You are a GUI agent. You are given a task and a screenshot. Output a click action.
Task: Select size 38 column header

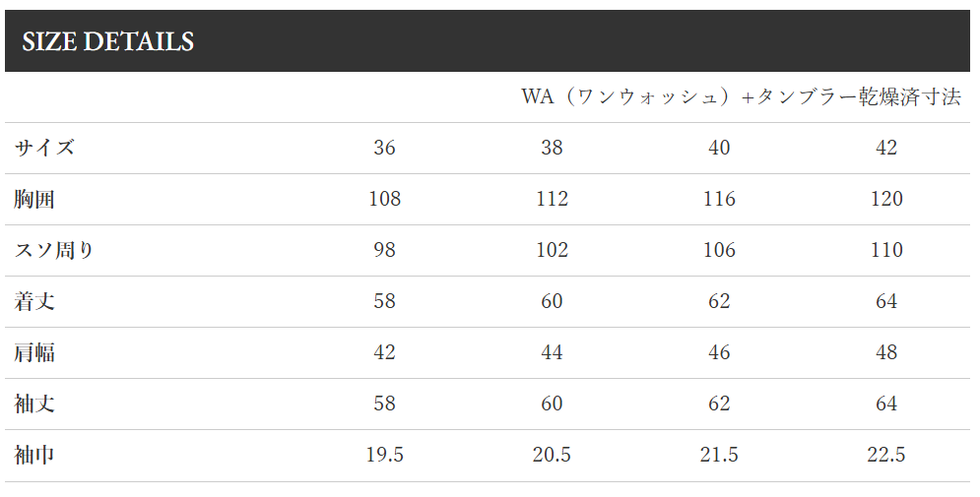tap(552, 149)
